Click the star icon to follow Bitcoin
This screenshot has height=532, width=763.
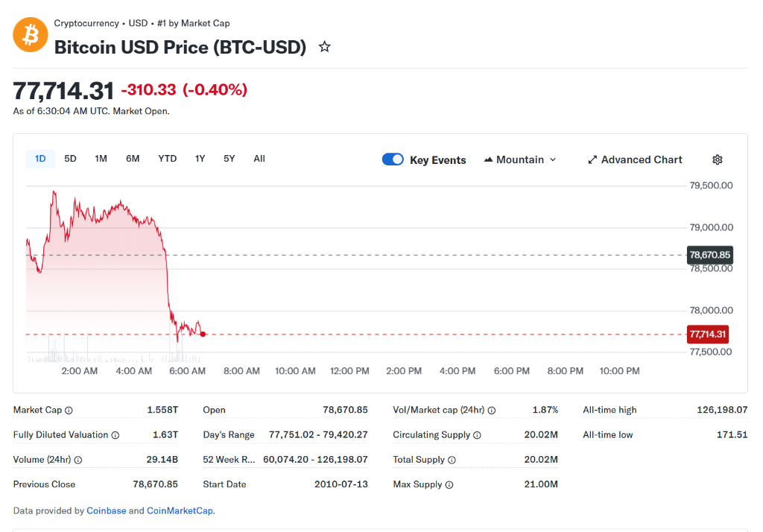[x=324, y=47]
